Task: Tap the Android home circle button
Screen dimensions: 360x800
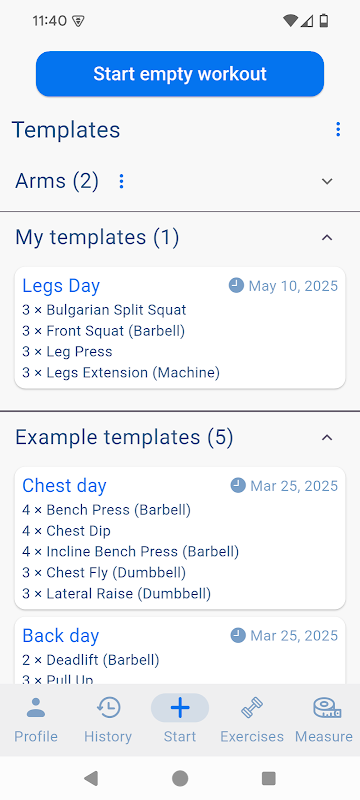Action: [x=180, y=778]
